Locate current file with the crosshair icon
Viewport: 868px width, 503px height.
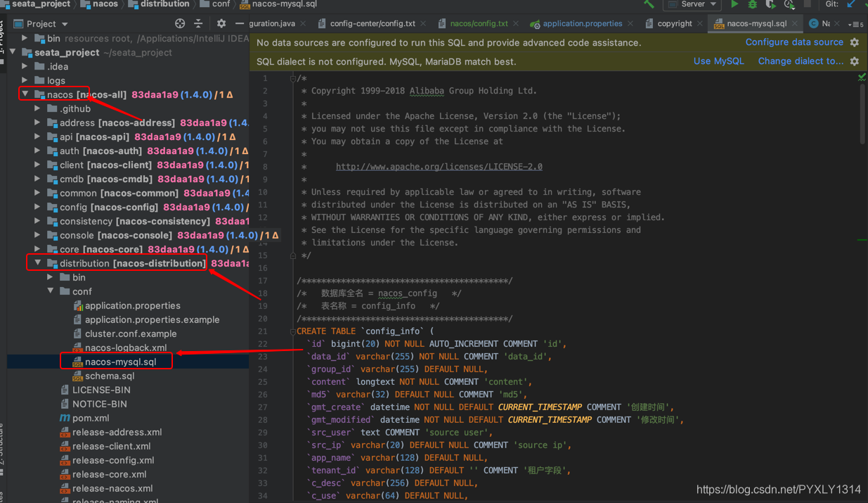pyautogui.click(x=180, y=23)
